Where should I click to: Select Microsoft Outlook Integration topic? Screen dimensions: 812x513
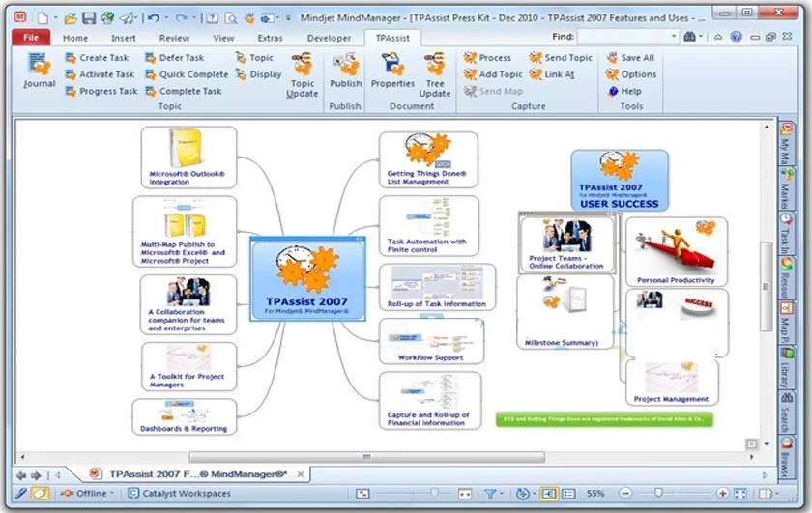click(188, 157)
